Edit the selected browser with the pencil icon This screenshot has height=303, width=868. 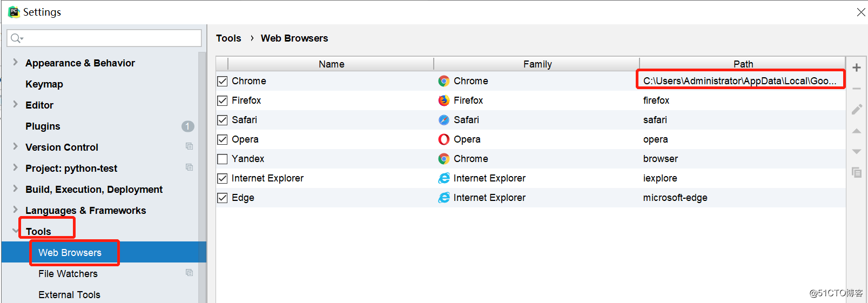point(857,109)
